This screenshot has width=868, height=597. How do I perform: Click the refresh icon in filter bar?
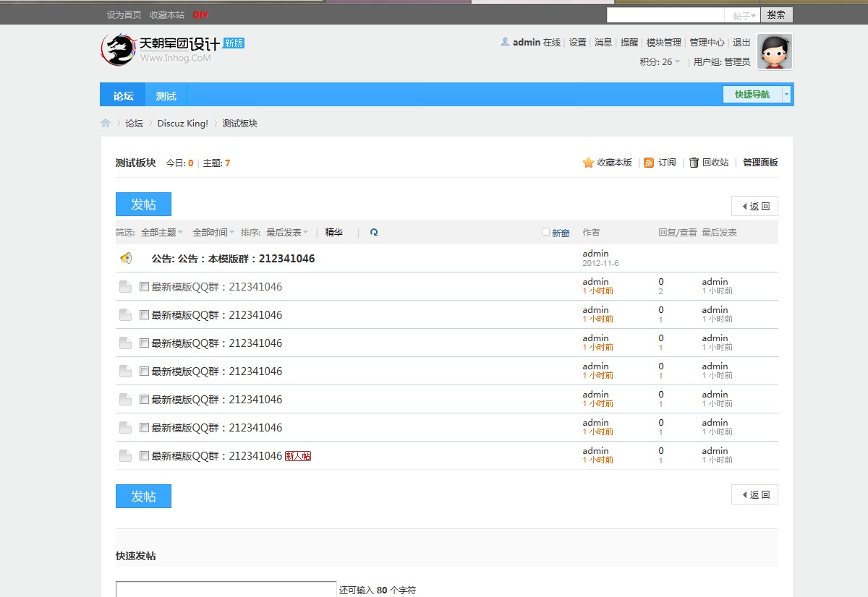click(x=374, y=233)
